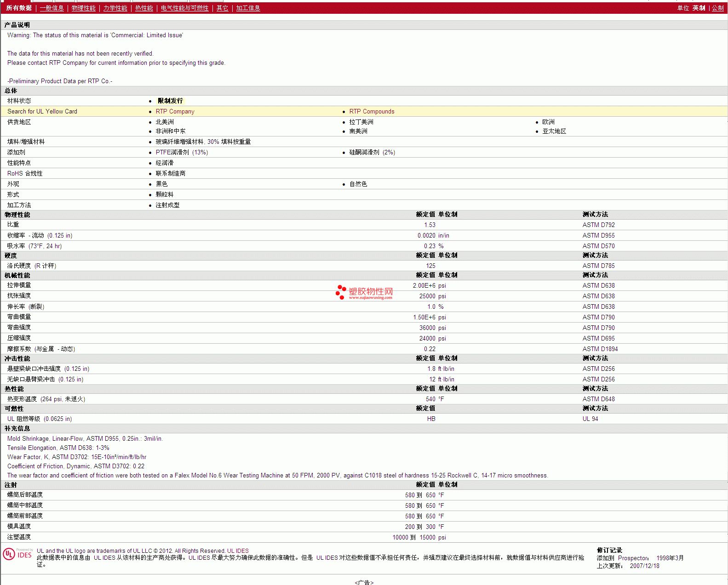Open the ASTM D1894 friction test link

600,349
